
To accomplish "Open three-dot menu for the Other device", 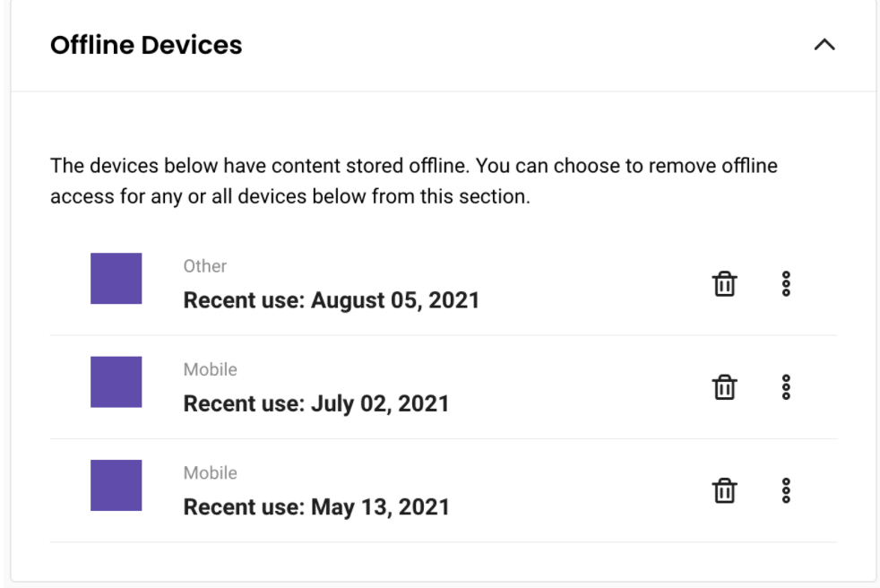I will click(787, 283).
